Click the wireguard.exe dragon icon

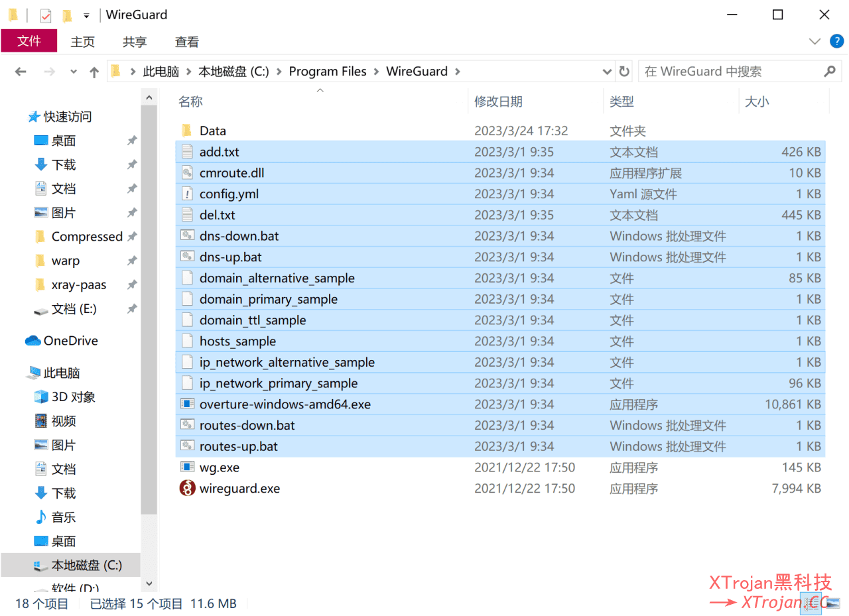[187, 489]
